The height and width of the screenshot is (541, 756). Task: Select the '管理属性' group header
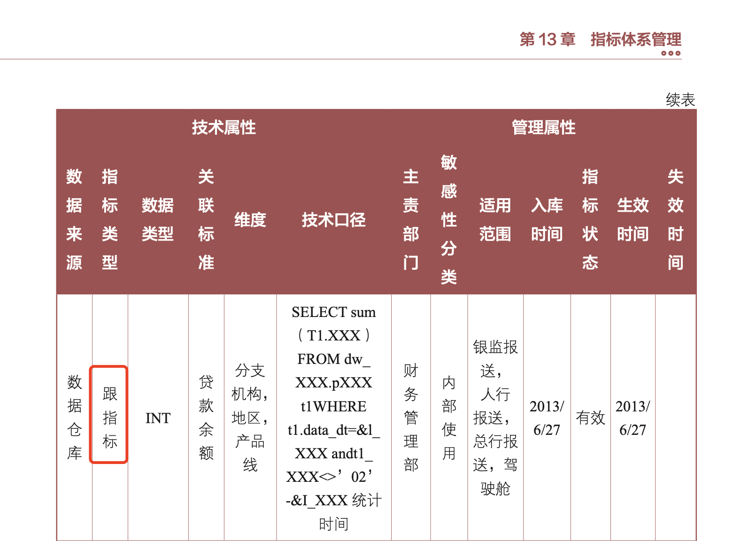[543, 127]
